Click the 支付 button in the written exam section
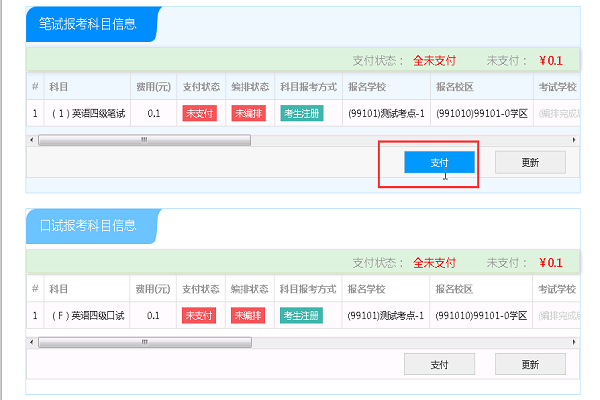The image size is (600, 400). [x=439, y=163]
